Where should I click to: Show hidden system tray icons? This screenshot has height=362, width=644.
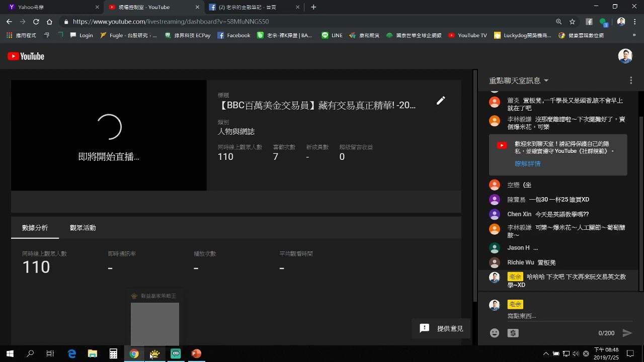coord(546,353)
